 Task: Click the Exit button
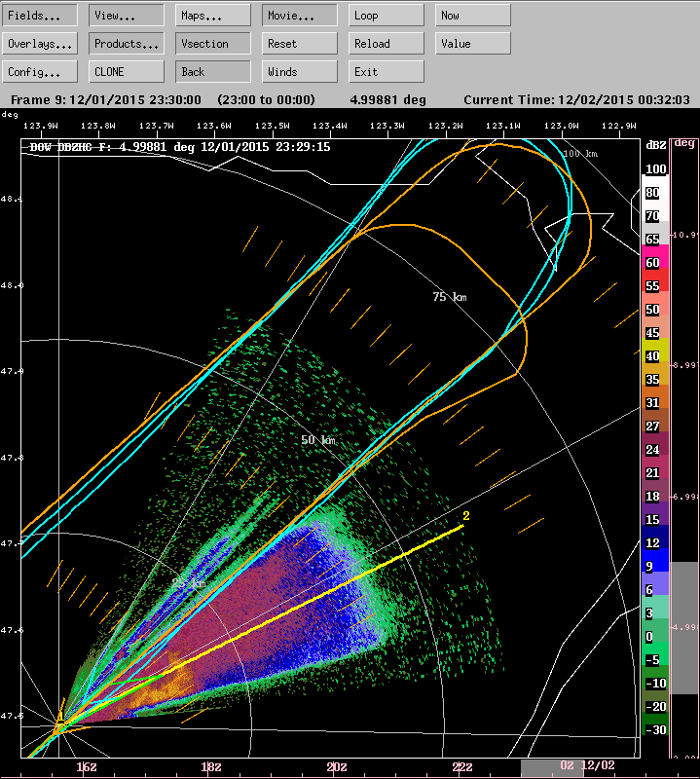point(386,72)
